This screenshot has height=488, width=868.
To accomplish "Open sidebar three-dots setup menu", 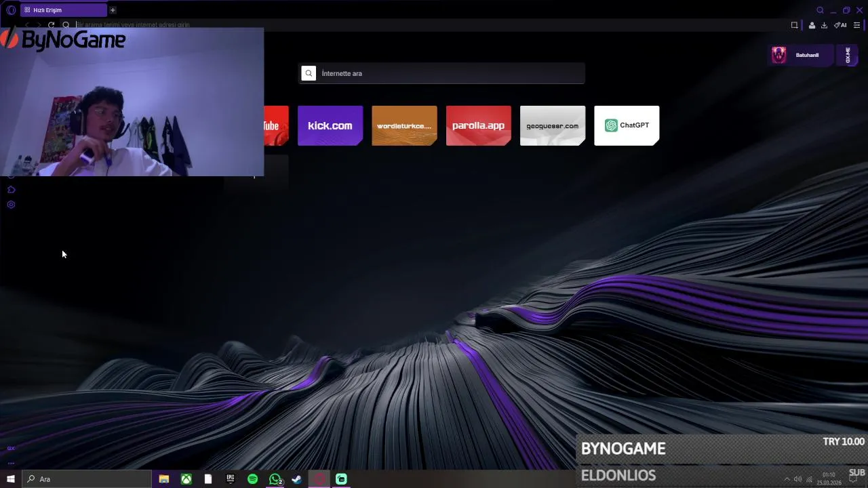I will [11, 464].
